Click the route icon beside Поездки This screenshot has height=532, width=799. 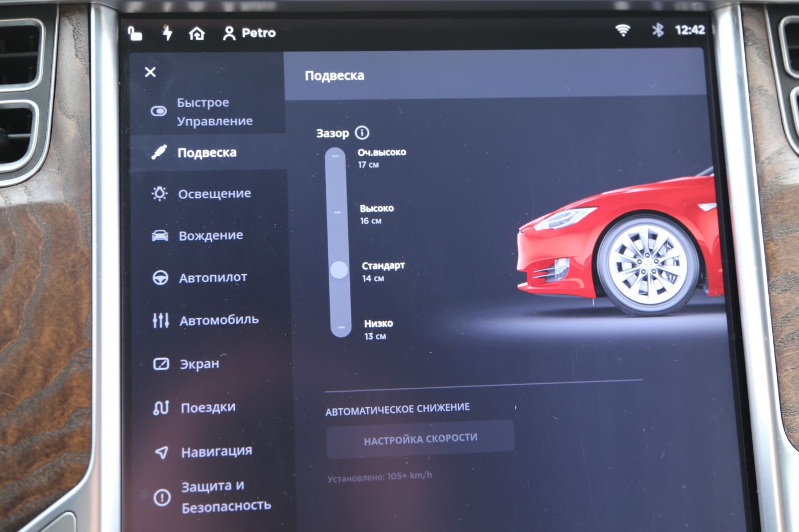[160, 407]
